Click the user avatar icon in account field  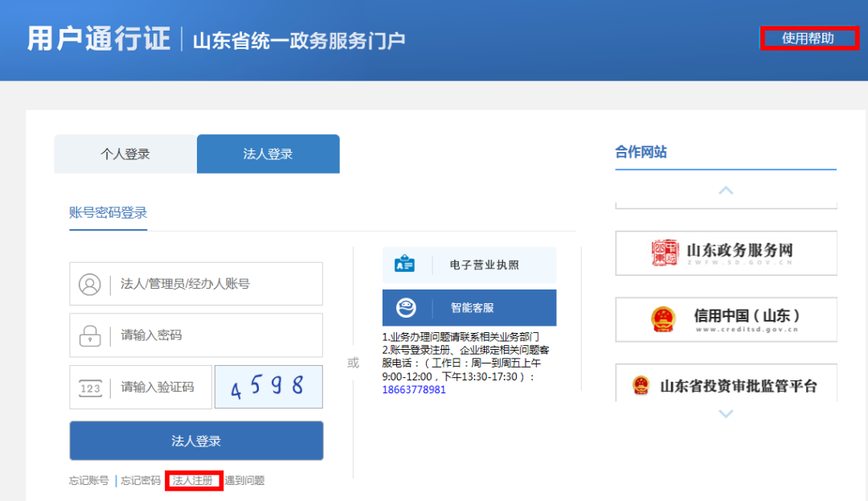tap(90, 284)
